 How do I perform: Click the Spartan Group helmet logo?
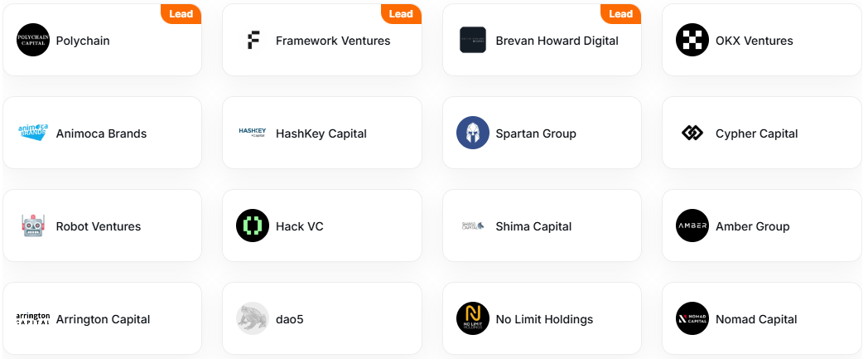(x=473, y=133)
